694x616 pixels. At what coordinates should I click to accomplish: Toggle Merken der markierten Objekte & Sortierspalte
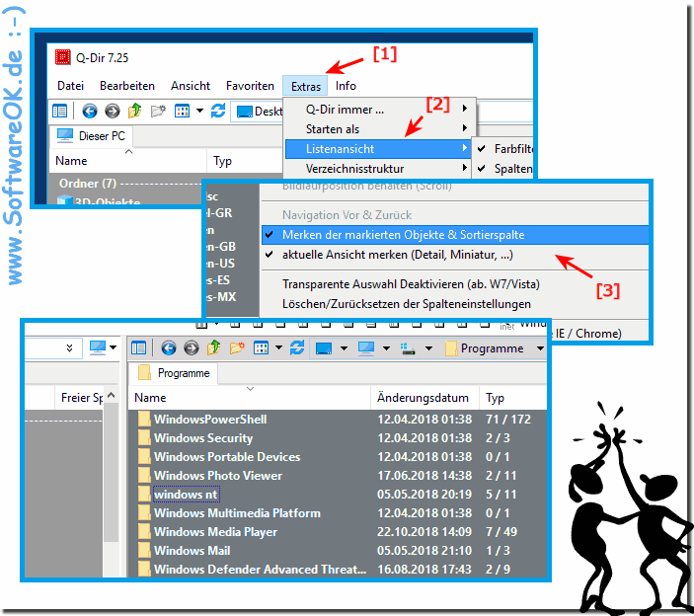(x=455, y=235)
